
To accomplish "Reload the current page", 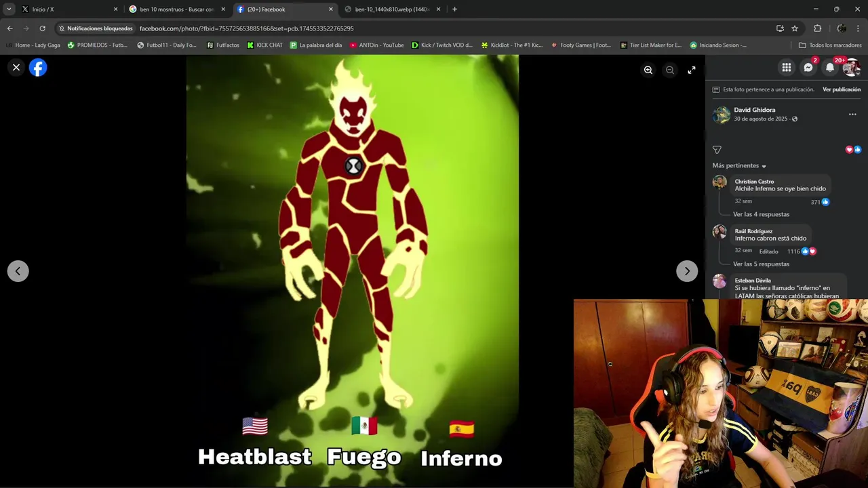I will [42, 28].
